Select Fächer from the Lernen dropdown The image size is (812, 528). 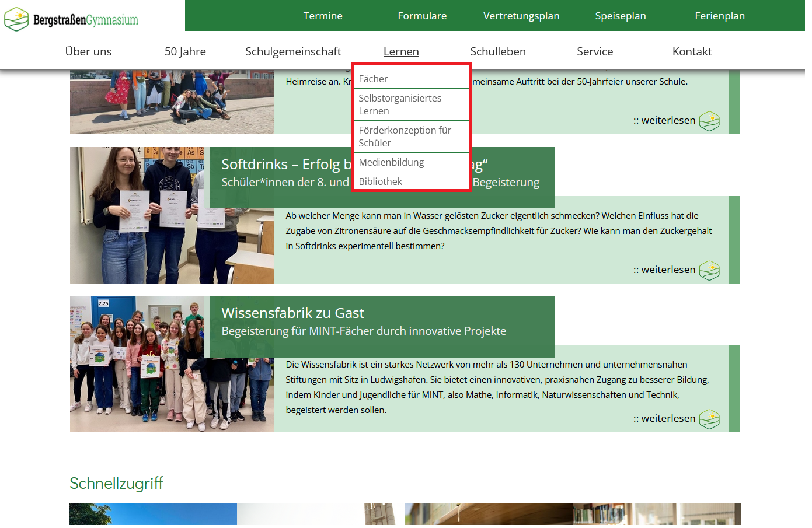373,79
